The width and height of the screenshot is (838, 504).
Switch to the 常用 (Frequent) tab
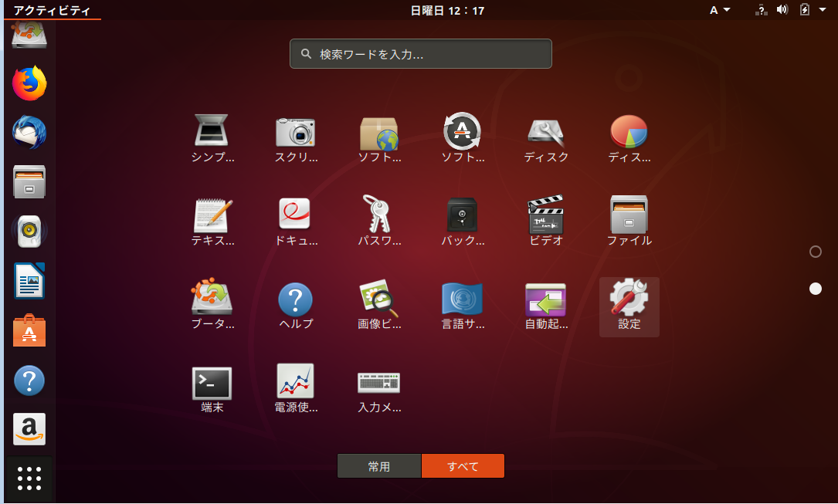(x=379, y=466)
